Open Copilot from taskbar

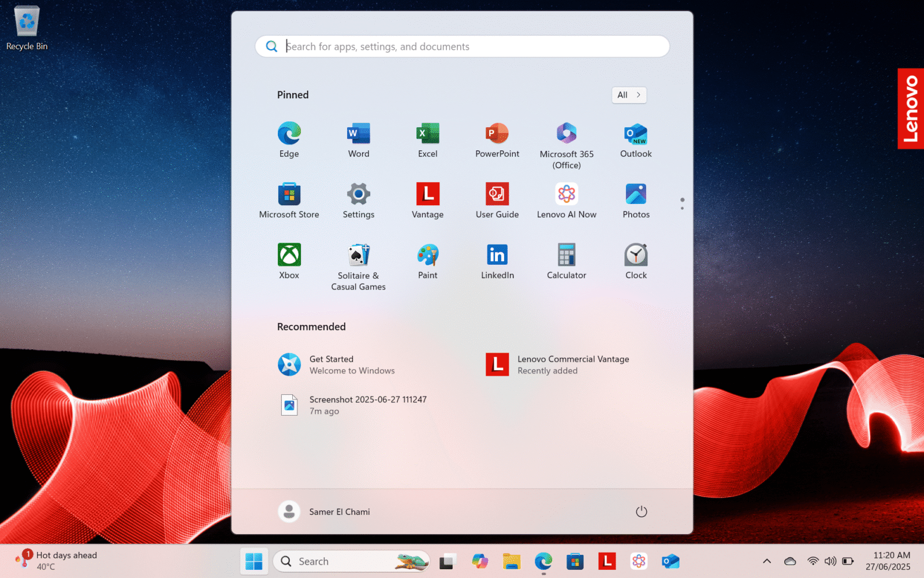[479, 561]
